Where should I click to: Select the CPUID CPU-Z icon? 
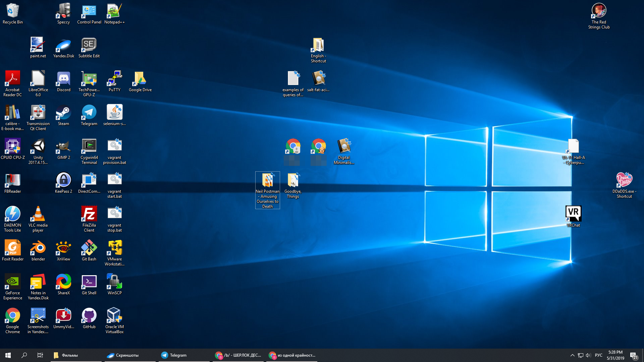point(13,149)
